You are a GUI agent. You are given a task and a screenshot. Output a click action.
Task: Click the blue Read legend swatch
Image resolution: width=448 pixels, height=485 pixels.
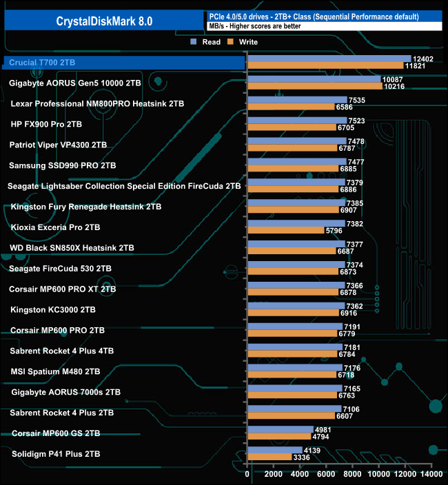click(x=194, y=42)
